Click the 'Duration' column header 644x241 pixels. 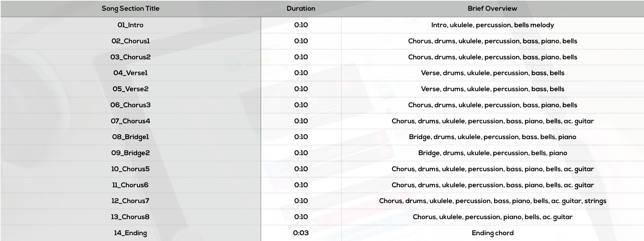301,9
